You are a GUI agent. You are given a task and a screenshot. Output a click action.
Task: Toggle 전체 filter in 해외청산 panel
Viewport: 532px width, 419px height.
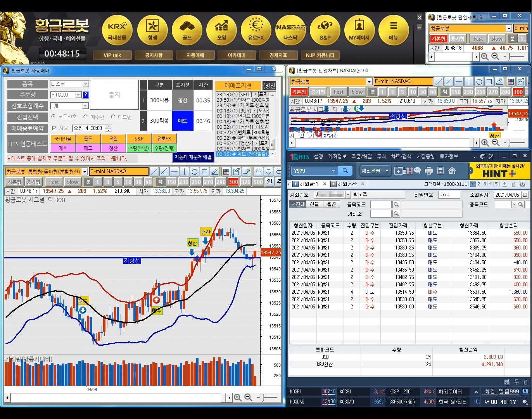tap(298, 204)
